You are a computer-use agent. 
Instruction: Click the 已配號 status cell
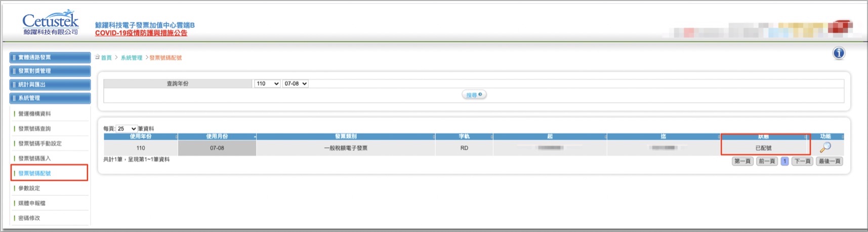coord(764,148)
